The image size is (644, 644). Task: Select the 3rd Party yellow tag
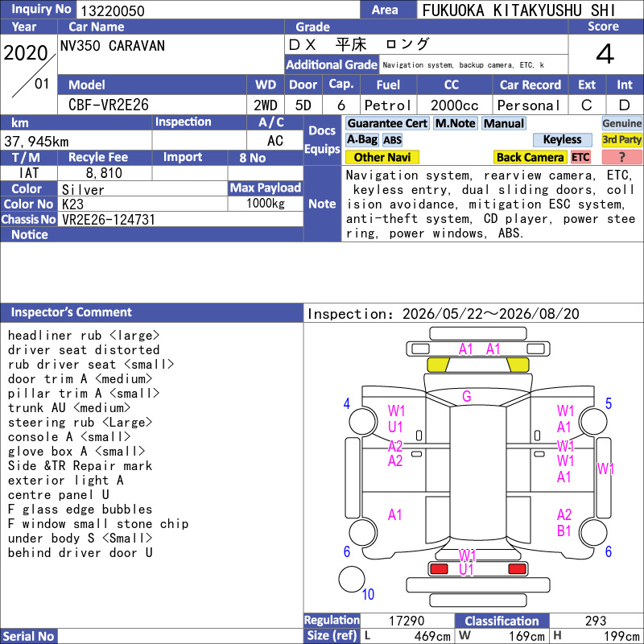pyautogui.click(x=621, y=140)
